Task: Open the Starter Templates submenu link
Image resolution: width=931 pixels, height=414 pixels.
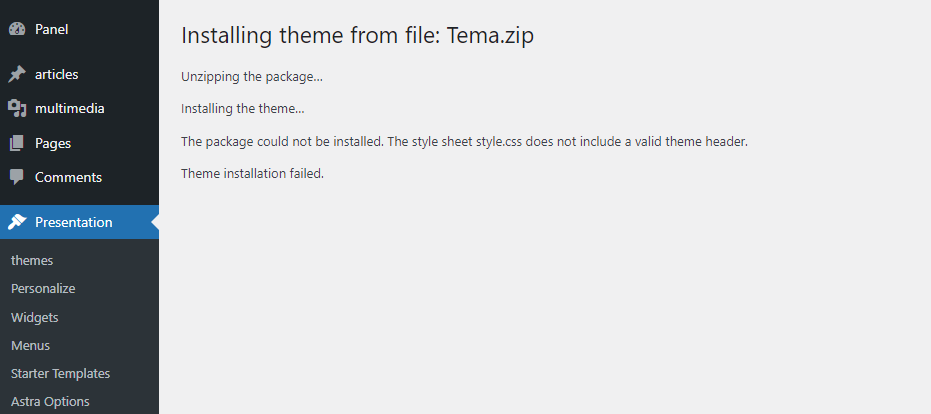Action: click(x=61, y=374)
